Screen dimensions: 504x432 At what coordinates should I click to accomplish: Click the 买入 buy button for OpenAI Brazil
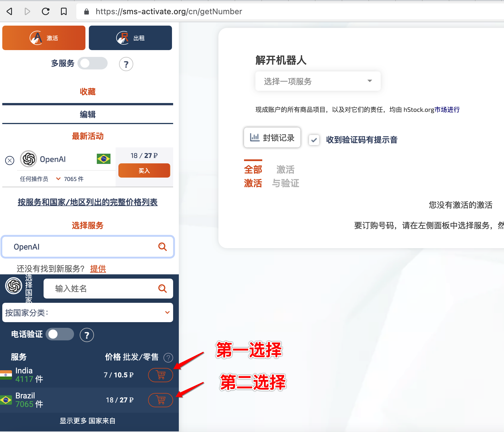144,170
